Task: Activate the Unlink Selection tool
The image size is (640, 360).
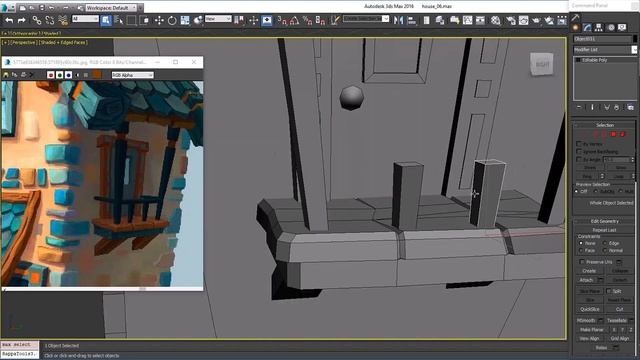Action: (50, 20)
